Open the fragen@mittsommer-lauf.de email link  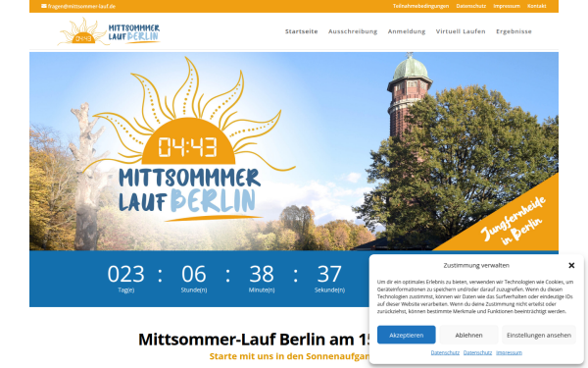[x=81, y=7]
